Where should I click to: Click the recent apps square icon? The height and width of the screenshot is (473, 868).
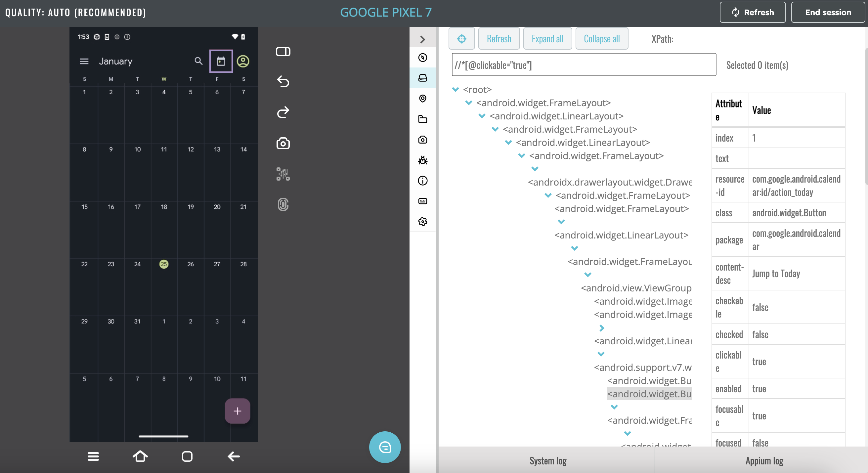pyautogui.click(x=187, y=456)
